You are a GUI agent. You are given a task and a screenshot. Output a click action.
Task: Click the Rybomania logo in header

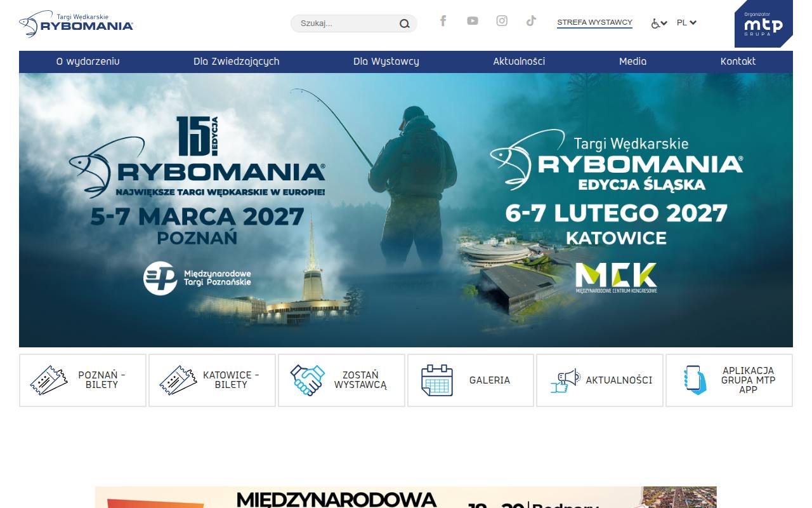(76, 23)
